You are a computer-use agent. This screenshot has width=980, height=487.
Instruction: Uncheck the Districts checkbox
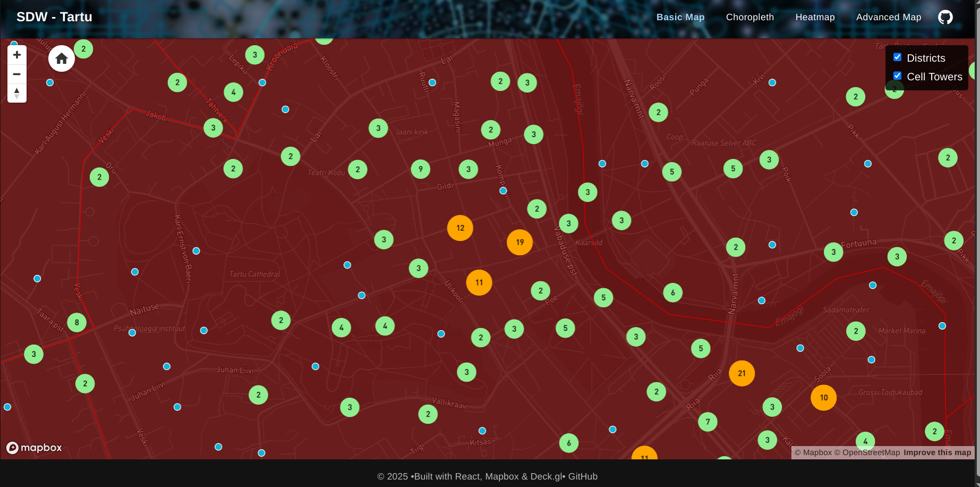tap(898, 57)
